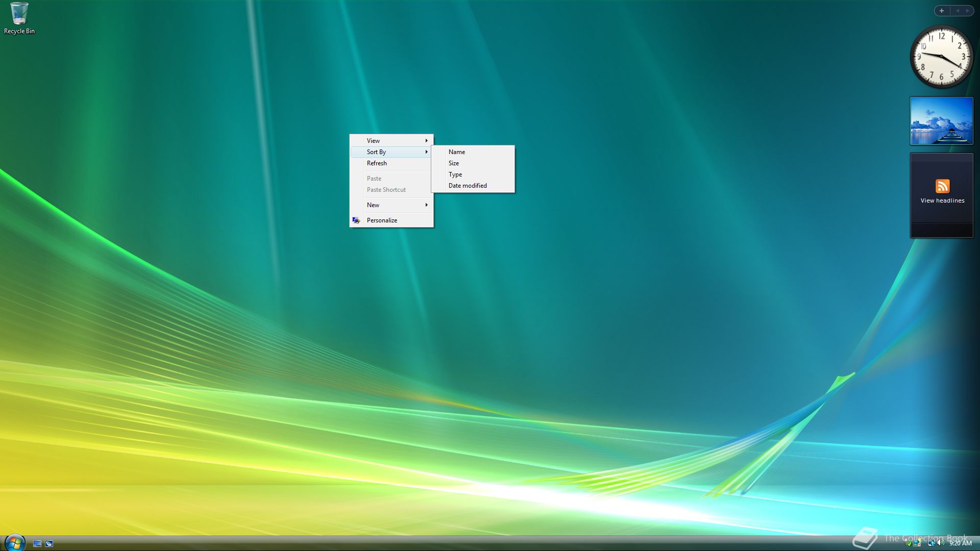Image resolution: width=980 pixels, height=551 pixels.
Task: Click the Windows Sidebar tray icon
Action: point(917,543)
